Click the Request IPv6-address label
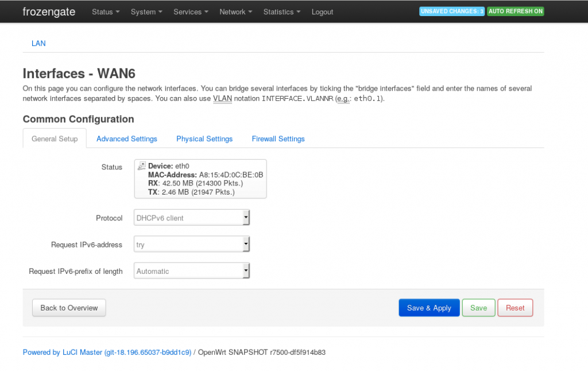This screenshot has height=372, width=588. (87, 245)
